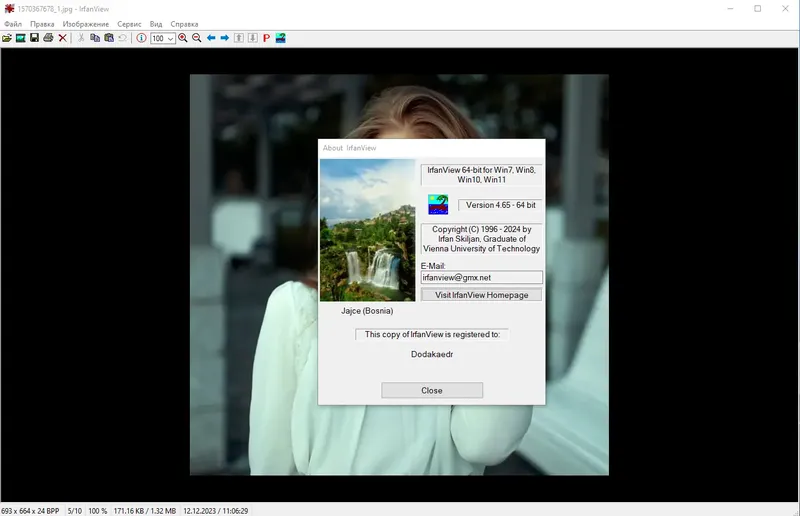Click the Save floppy disk icon
The height and width of the screenshot is (516, 800).
tap(34, 38)
